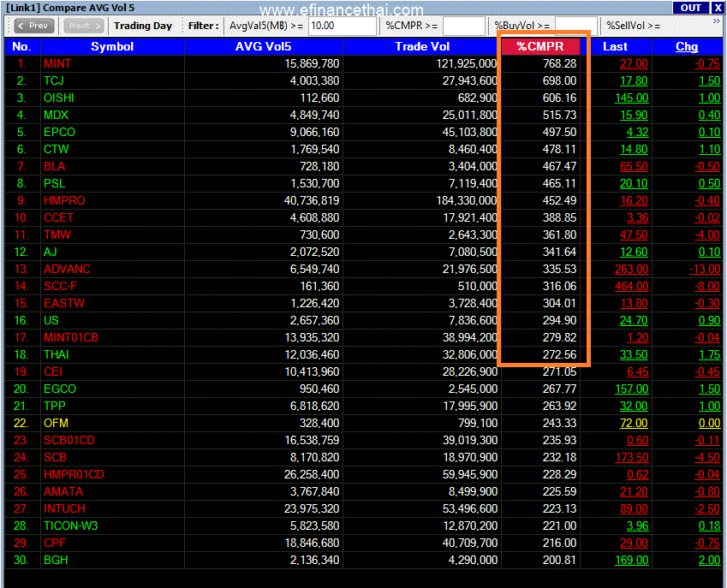Click the 1.75 change value for THAI

coord(709,355)
